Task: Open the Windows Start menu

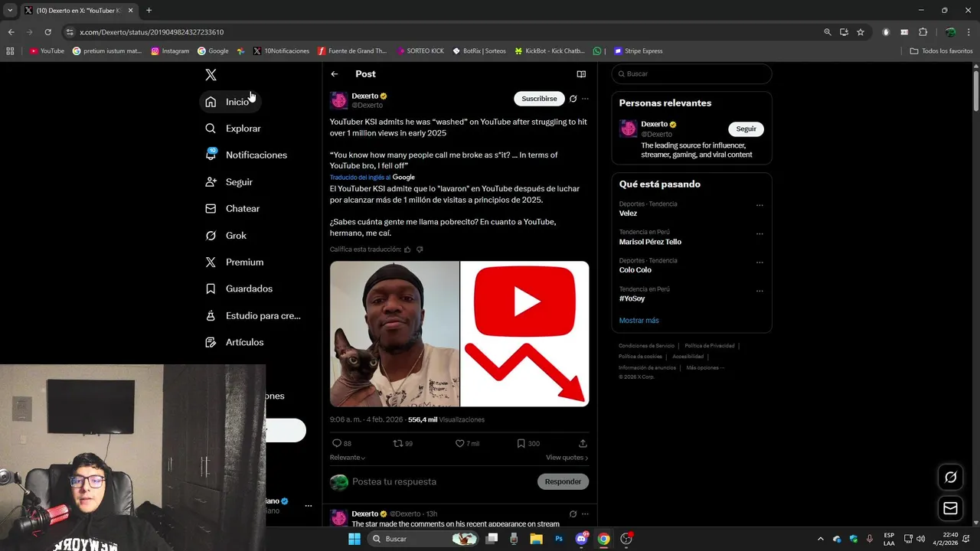Action: tap(354, 539)
